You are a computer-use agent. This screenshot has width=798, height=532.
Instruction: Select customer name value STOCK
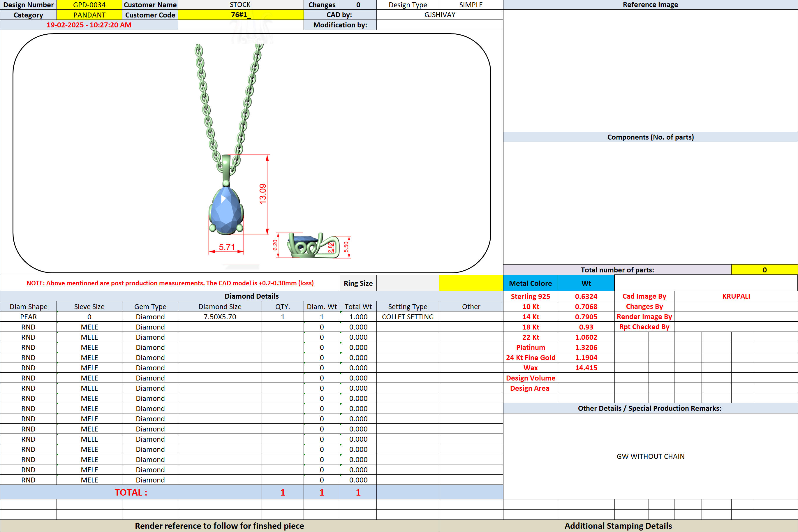pyautogui.click(x=241, y=5)
